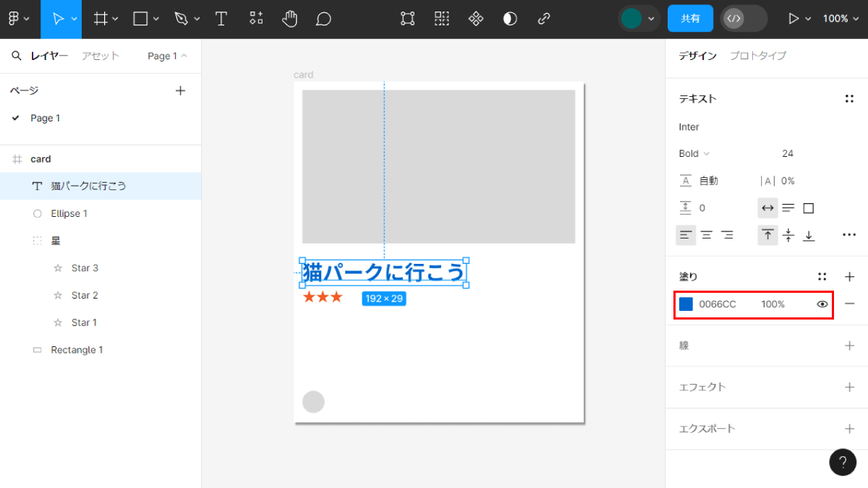Add an export setting with plus
The height and width of the screenshot is (488, 868).
[849, 429]
